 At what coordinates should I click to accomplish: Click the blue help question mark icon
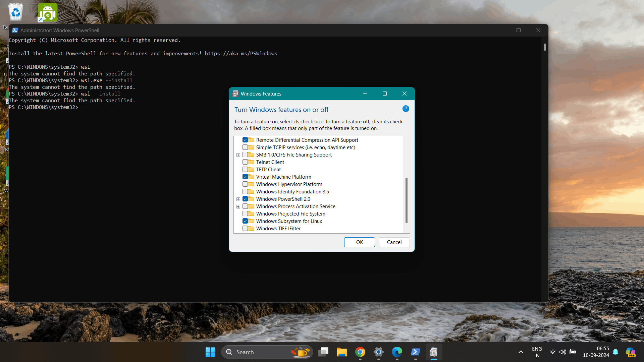point(406,109)
